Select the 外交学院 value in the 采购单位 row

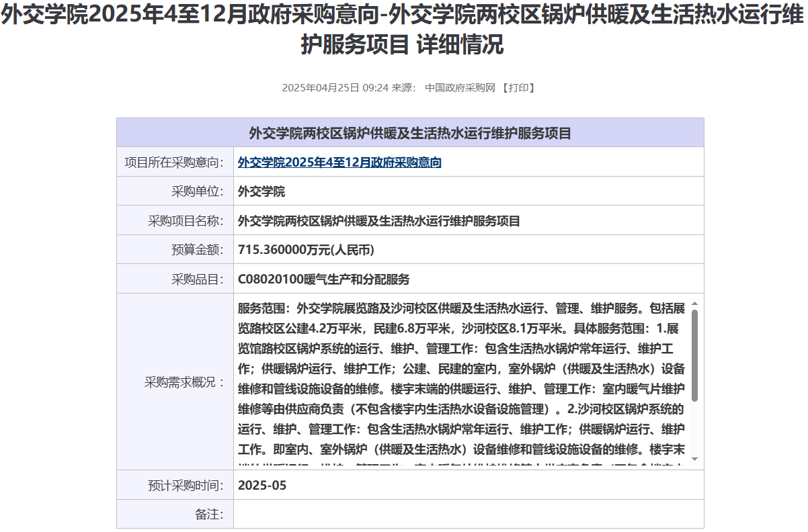coord(261,192)
